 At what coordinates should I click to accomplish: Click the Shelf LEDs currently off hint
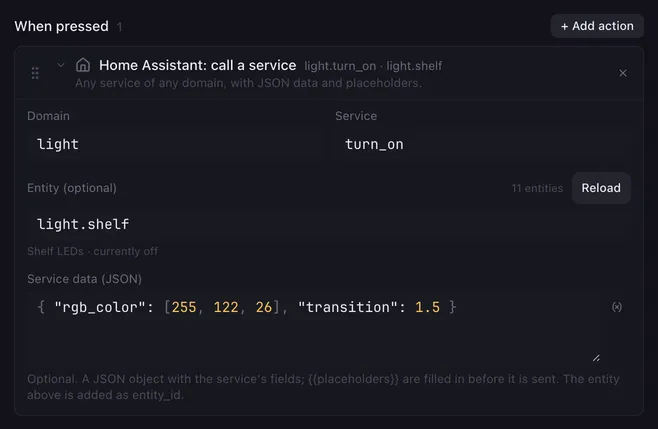pos(92,251)
